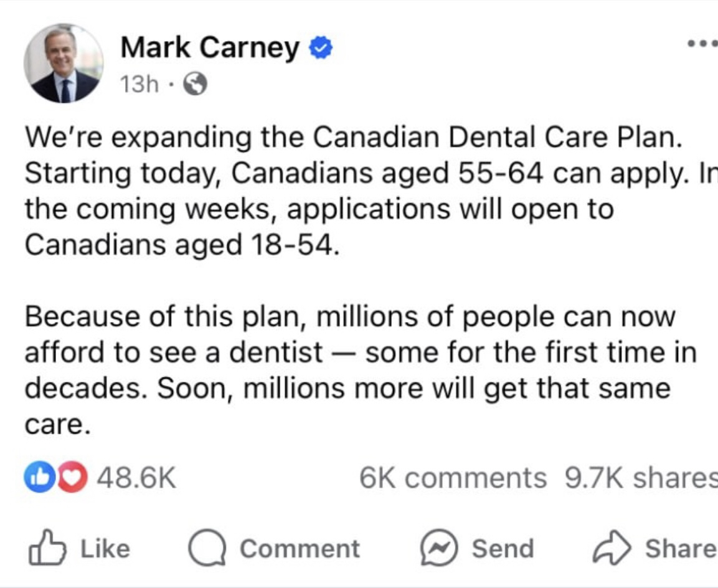
Task: Click the Mark Carney name link
Action: [x=210, y=48]
